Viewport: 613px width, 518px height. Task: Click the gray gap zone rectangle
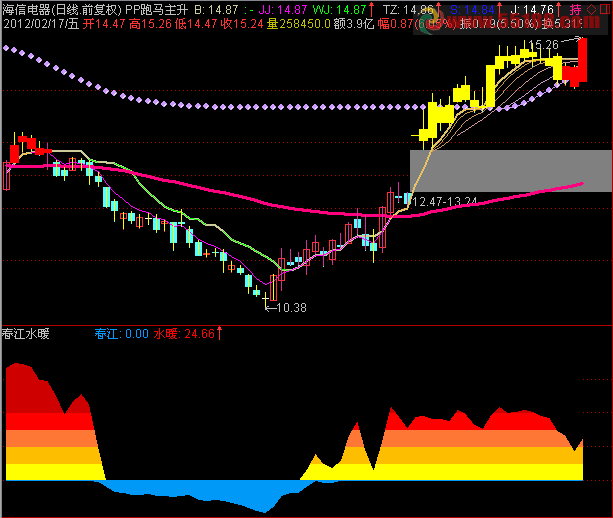point(511,171)
